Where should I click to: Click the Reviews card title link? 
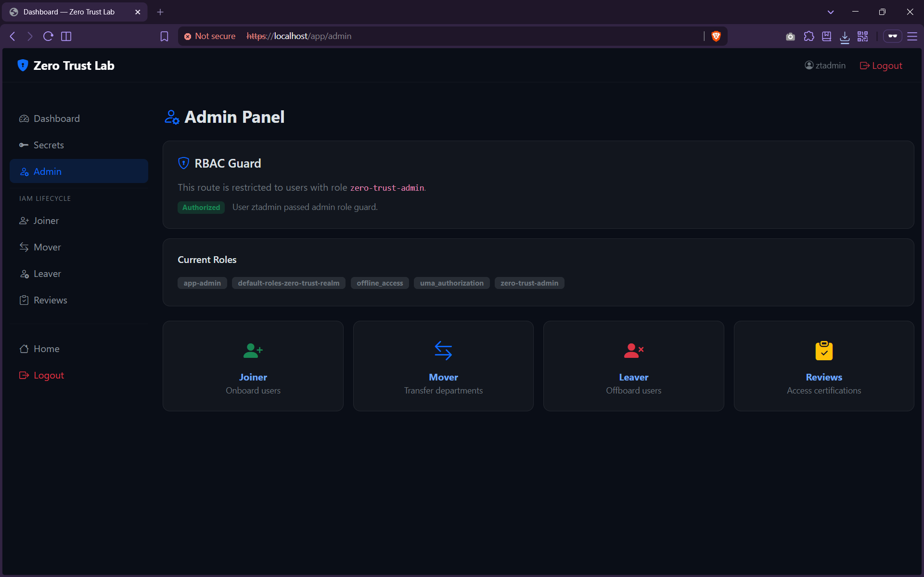824,377
